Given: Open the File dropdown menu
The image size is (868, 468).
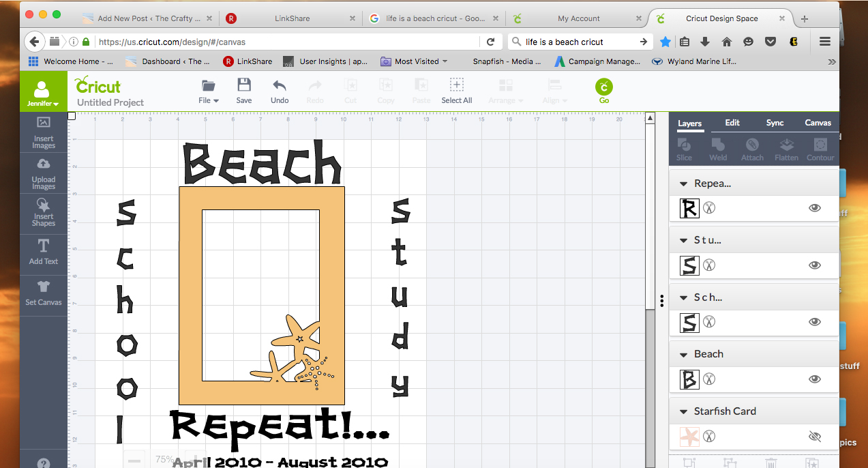Looking at the screenshot, I should point(209,91).
